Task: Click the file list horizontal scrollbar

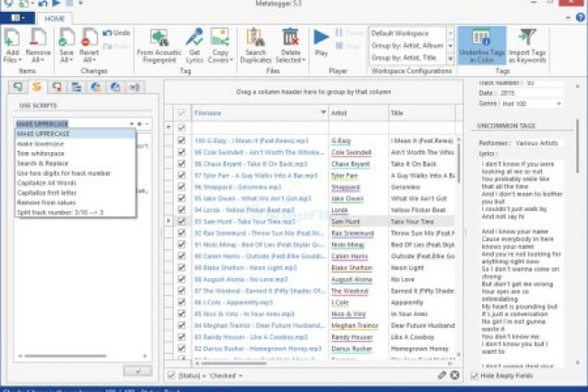Action: pos(233,363)
